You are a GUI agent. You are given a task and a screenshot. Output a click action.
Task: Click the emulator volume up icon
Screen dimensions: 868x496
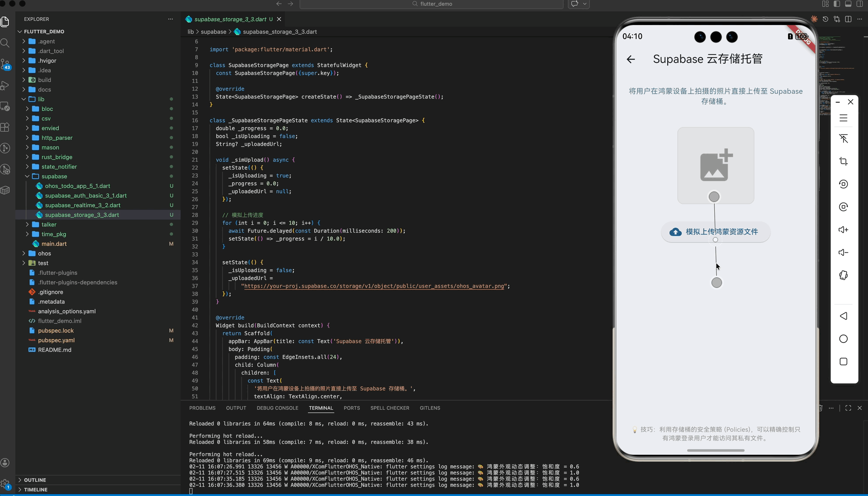843,230
